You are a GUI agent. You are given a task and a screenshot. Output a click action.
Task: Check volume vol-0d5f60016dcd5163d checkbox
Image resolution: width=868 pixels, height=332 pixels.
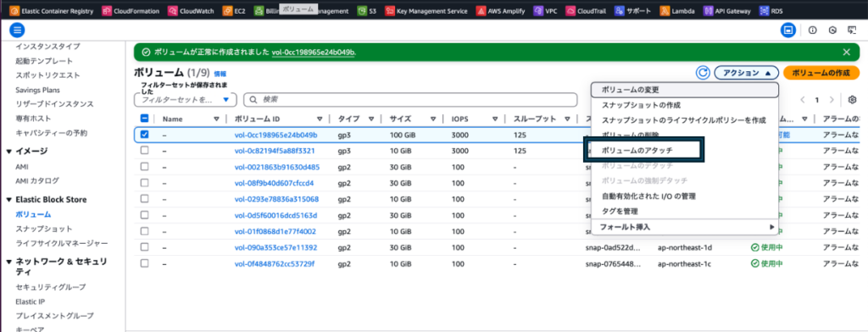pos(144,214)
